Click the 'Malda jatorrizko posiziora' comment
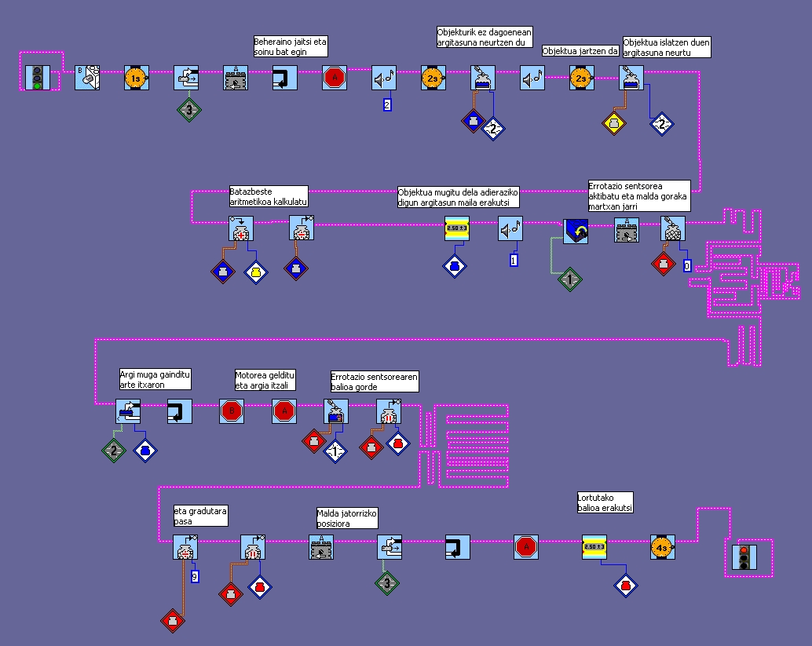The image size is (812, 646). click(x=347, y=518)
